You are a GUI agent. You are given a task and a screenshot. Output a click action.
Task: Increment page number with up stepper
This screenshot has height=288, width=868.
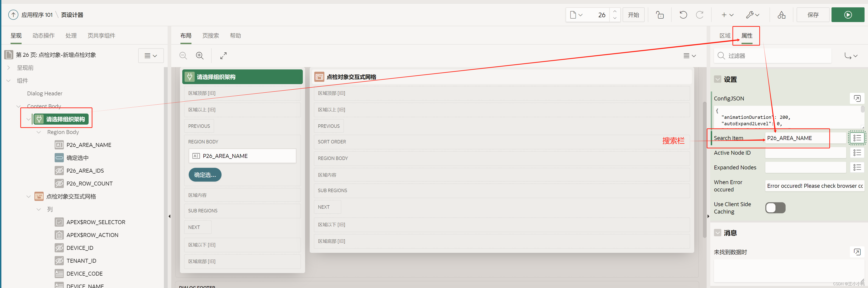(615, 11)
